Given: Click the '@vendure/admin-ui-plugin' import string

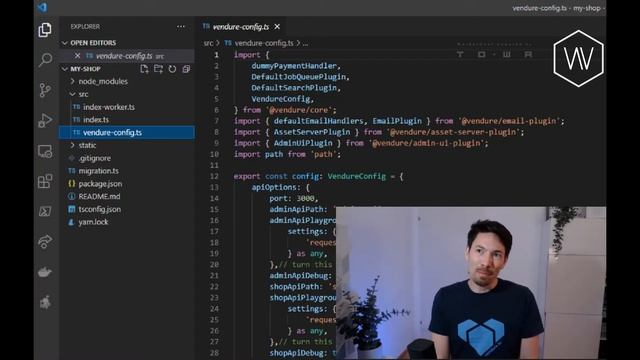Looking at the screenshot, I should point(427,143).
